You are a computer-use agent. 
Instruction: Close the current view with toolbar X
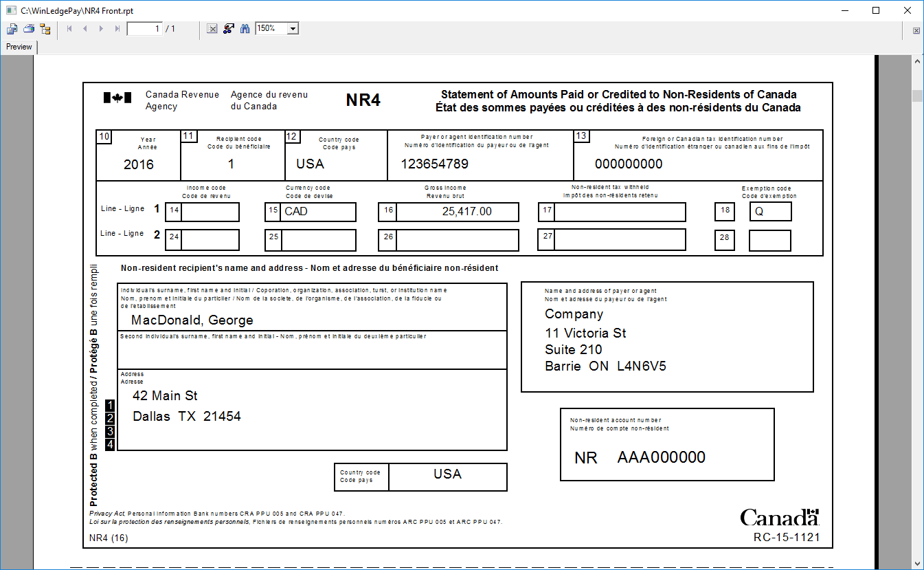click(916, 31)
